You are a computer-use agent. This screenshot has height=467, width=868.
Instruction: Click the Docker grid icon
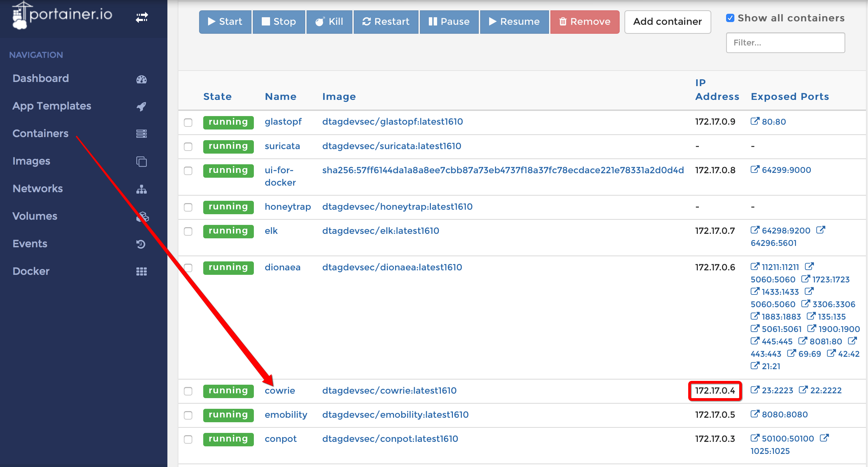(141, 272)
